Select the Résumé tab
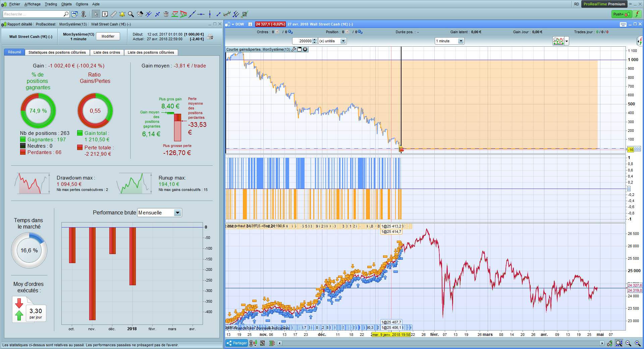Image resolution: width=644 pixels, height=349 pixels. click(14, 52)
